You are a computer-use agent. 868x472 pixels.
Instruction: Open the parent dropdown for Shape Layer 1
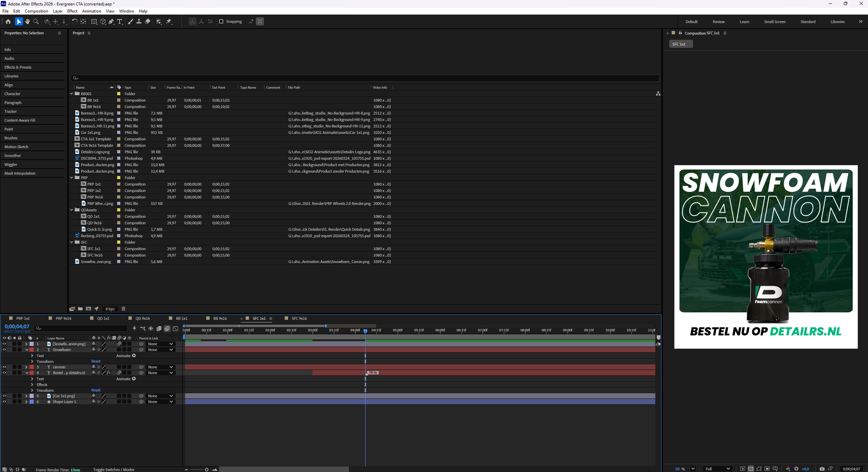160,402
